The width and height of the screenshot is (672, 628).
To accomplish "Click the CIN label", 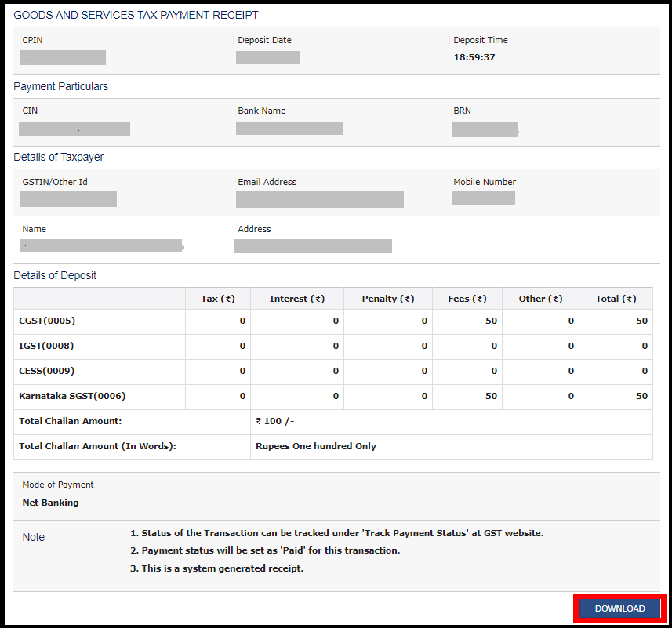I will (30, 111).
